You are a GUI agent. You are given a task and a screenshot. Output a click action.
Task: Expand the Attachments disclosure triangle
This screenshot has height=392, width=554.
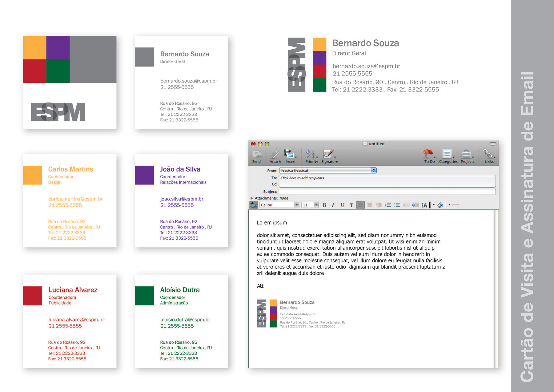(252, 198)
